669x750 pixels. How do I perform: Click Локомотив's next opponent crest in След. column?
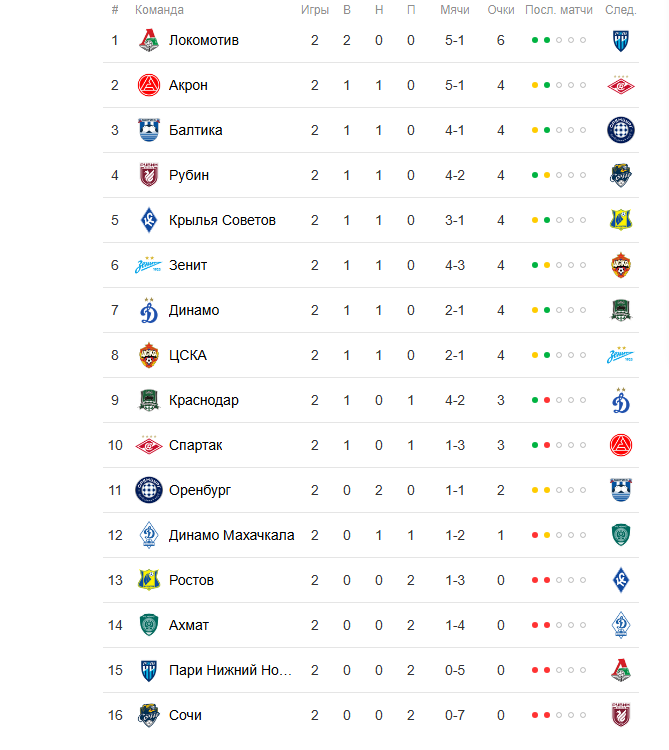pyautogui.click(x=621, y=40)
